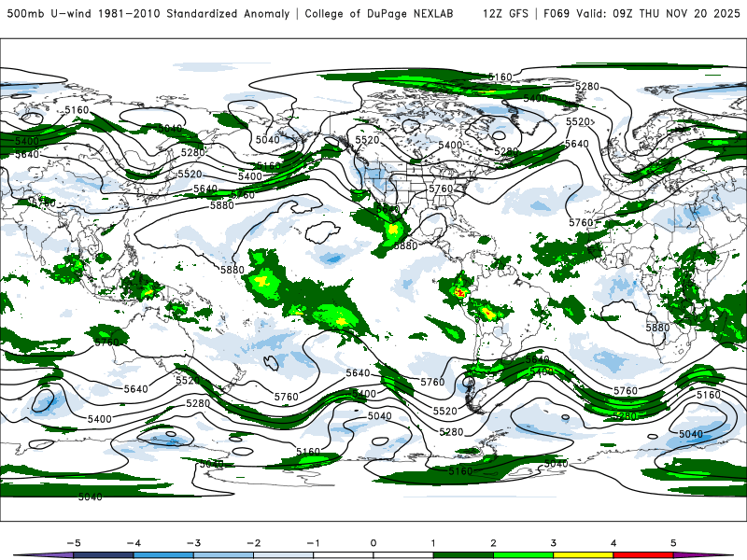The height and width of the screenshot is (560, 747).
Task: Click the "-1" colorbar tick label
Action: click(x=314, y=543)
